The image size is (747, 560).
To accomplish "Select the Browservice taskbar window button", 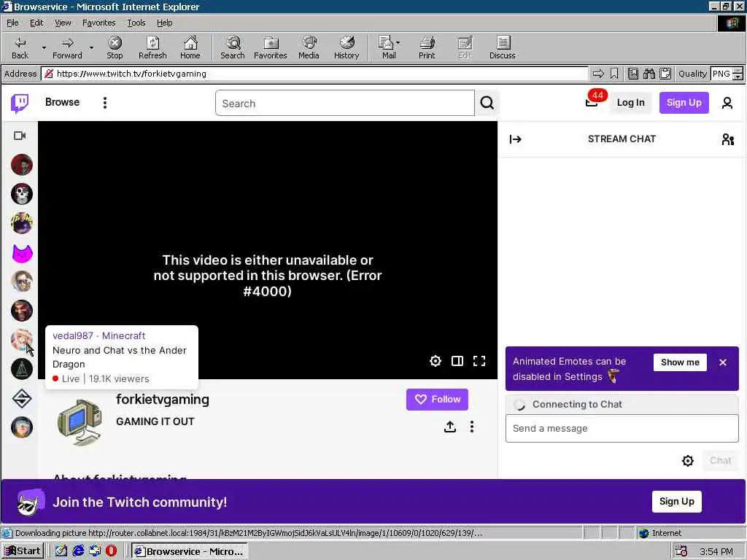I will (190, 551).
